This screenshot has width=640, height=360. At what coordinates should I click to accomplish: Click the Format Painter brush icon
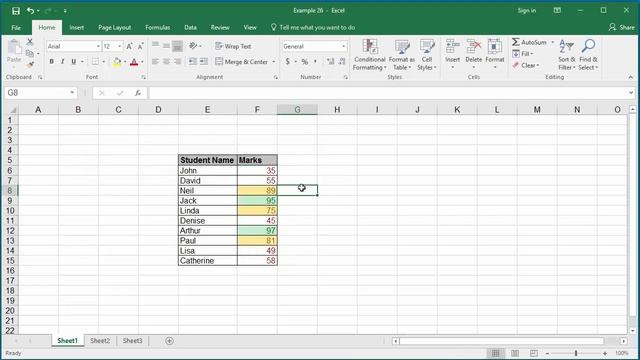(30, 64)
